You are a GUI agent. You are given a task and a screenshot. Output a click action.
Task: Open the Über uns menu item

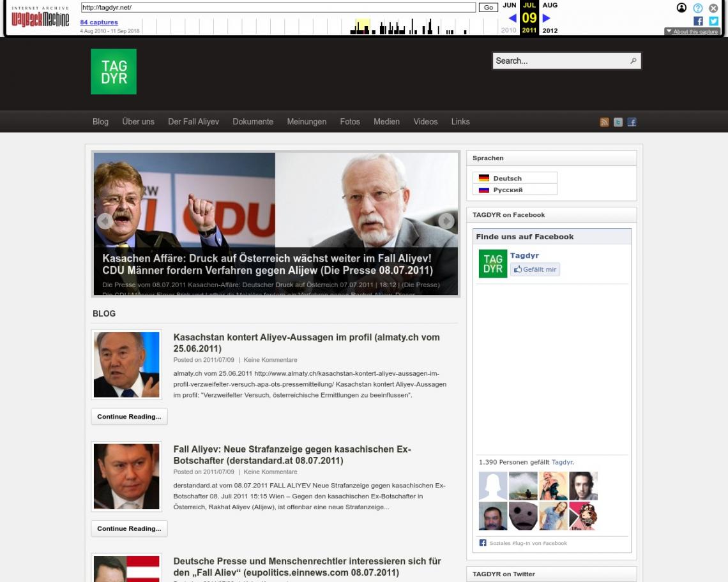pyautogui.click(x=139, y=122)
